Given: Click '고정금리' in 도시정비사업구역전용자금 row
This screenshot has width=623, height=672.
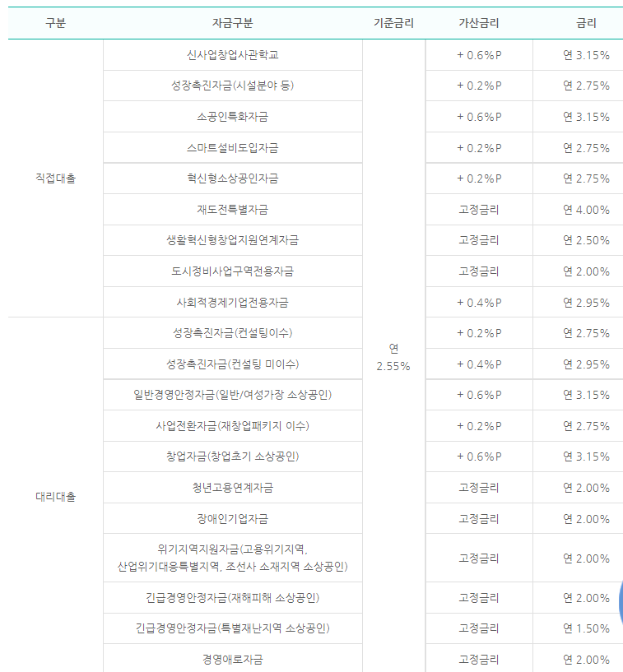Looking at the screenshot, I should click(x=478, y=271).
